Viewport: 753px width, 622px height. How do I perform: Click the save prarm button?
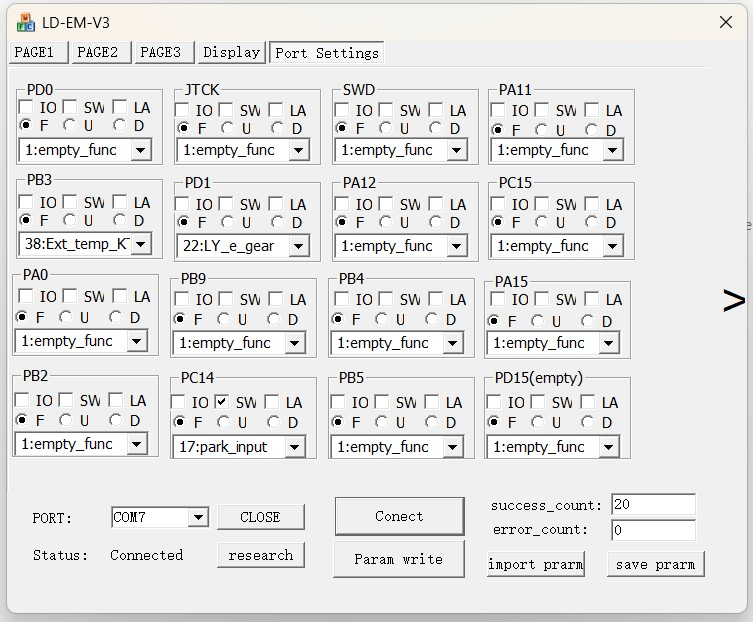[x=655, y=564]
